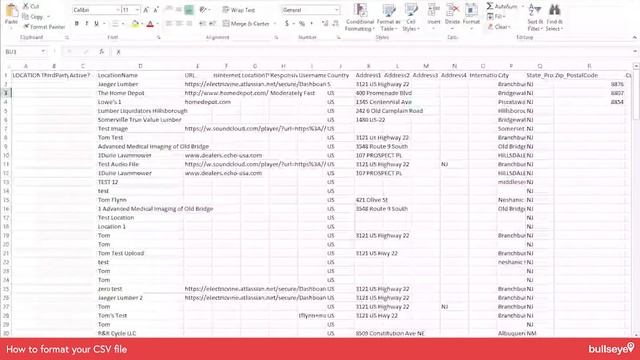640x360 pixels.
Task: Open the General number format dropdown
Action: click(337, 10)
